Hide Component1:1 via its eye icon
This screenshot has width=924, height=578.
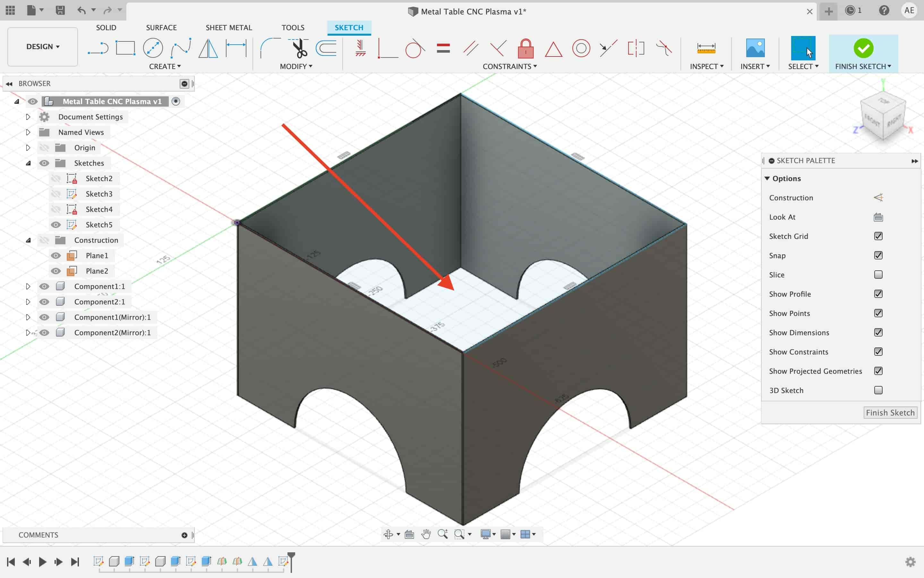click(44, 286)
